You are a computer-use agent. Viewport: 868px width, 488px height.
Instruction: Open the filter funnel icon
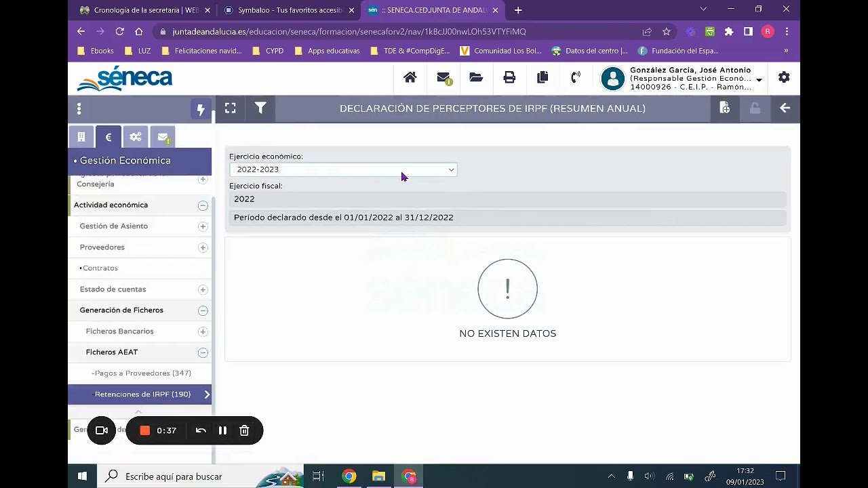coord(260,108)
